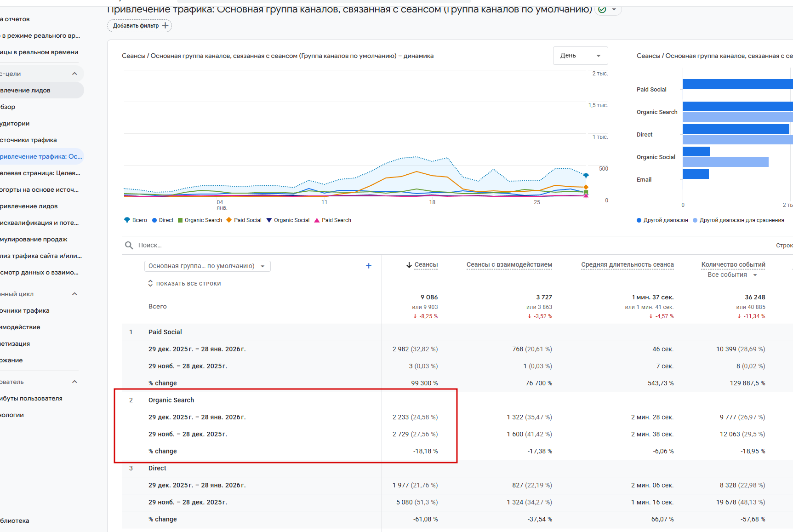Click the Paid Search triangle legend icon
This screenshot has height=532, width=793.
[x=317, y=220]
